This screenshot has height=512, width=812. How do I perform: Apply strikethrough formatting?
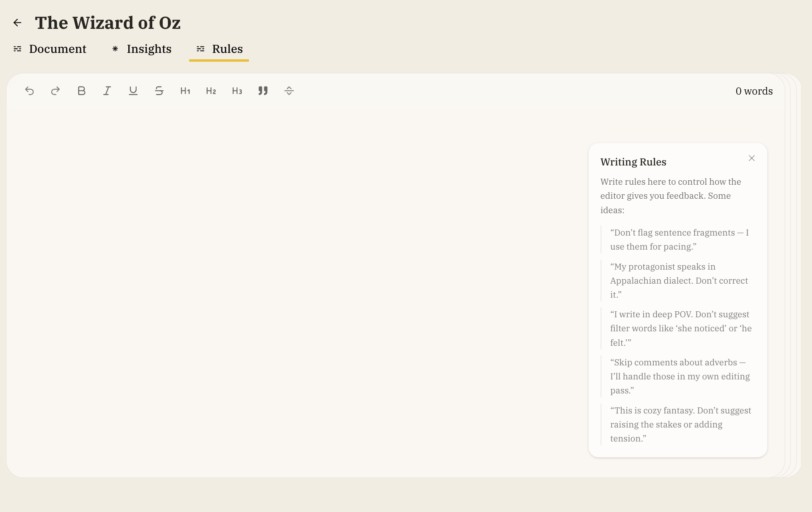point(159,91)
